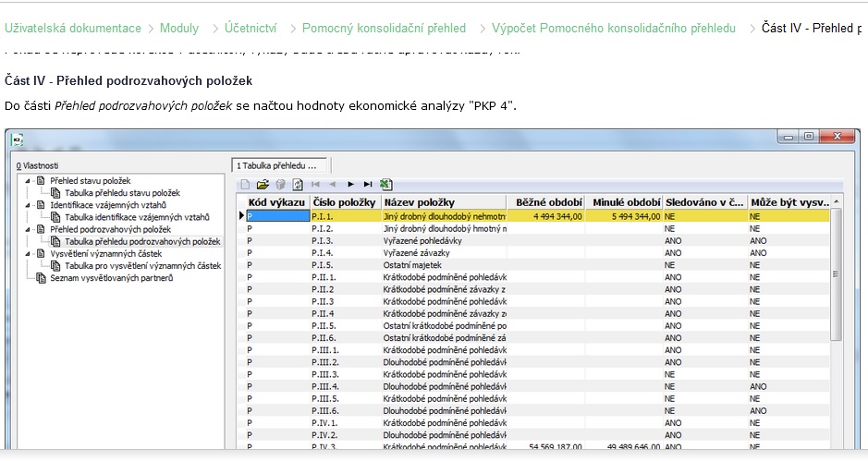Select Tabulka pro vysvětlení významných částek item
The width and height of the screenshot is (868, 461).
(x=143, y=266)
